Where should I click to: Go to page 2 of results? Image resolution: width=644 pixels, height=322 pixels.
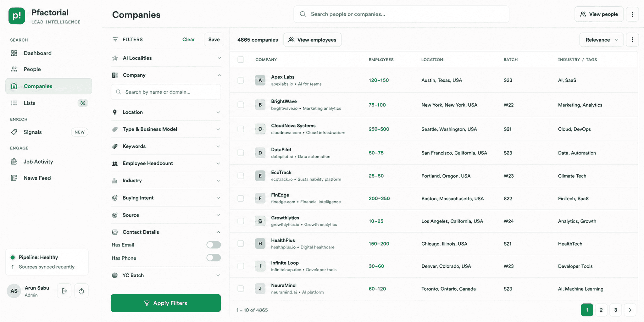(x=601, y=310)
